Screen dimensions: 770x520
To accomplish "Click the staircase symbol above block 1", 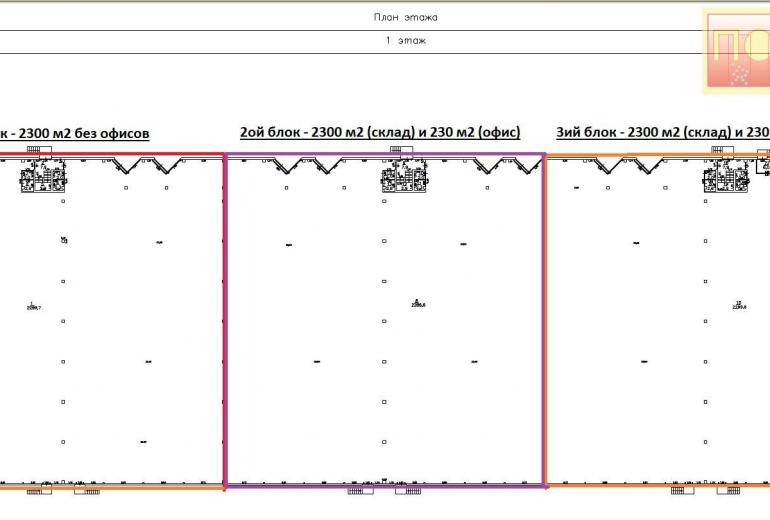I will [x=38, y=149].
